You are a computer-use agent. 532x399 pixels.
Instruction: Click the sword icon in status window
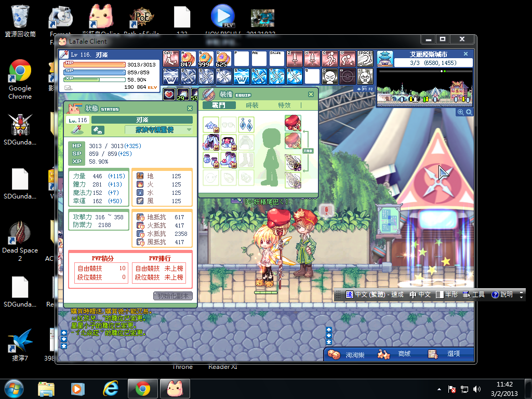click(x=77, y=129)
